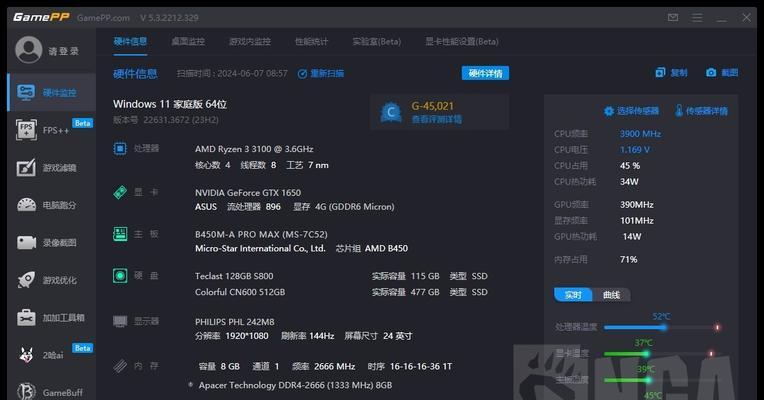Viewport: 764px width, 400px height.
Task: Click the user avatar to log in
Action: tap(28, 50)
